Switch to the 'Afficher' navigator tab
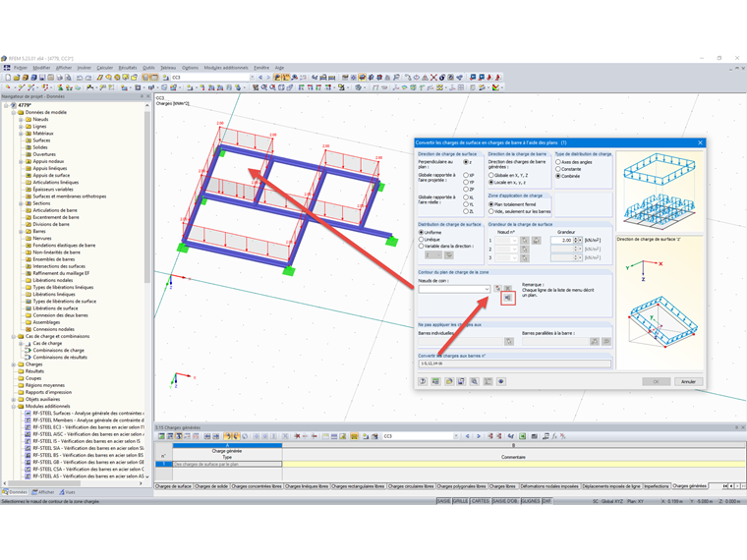Screen dimensions: 747x560 (43, 492)
